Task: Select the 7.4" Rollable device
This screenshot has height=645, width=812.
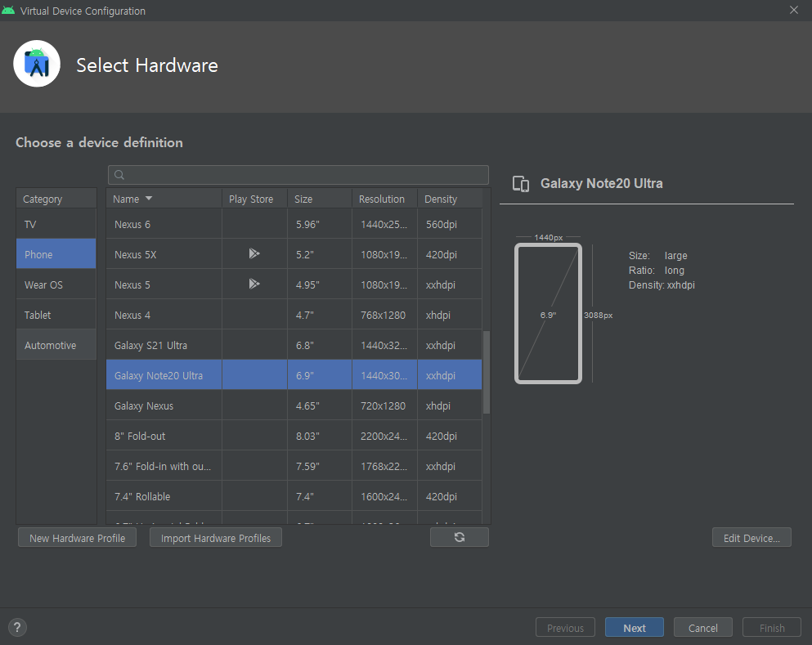Action: (294, 496)
